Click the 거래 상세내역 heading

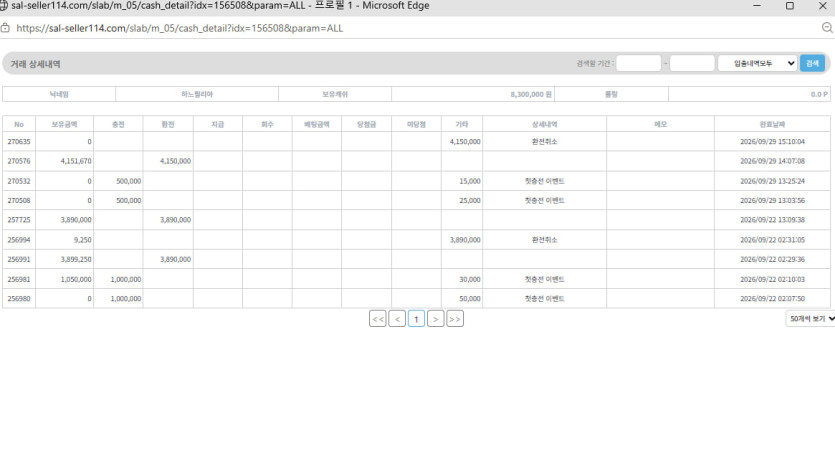point(35,64)
